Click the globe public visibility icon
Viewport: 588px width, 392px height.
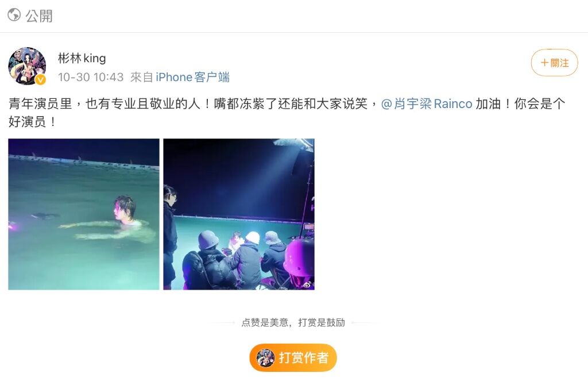(14, 15)
